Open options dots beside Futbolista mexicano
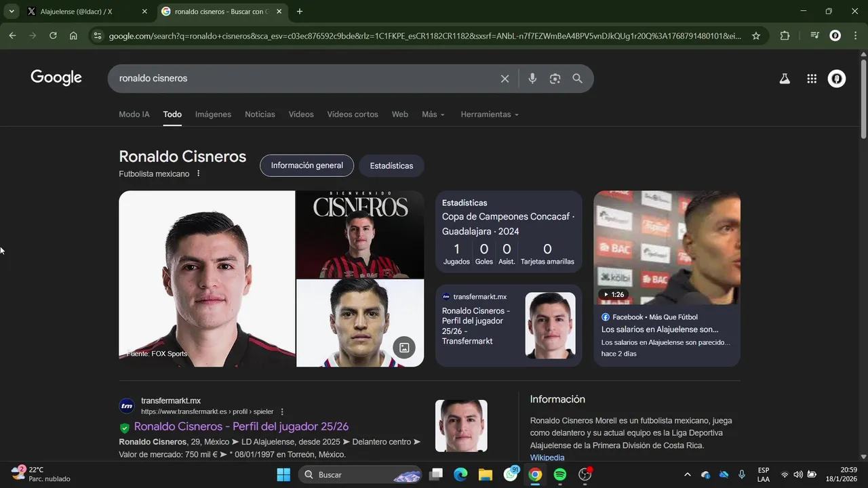 pyautogui.click(x=198, y=174)
